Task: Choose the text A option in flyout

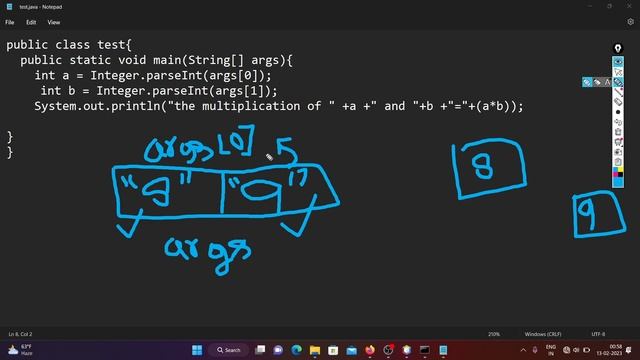Action: click(x=607, y=82)
